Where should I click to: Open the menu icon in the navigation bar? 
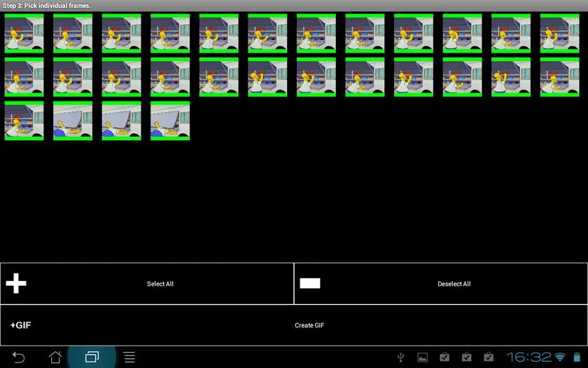coord(129,357)
